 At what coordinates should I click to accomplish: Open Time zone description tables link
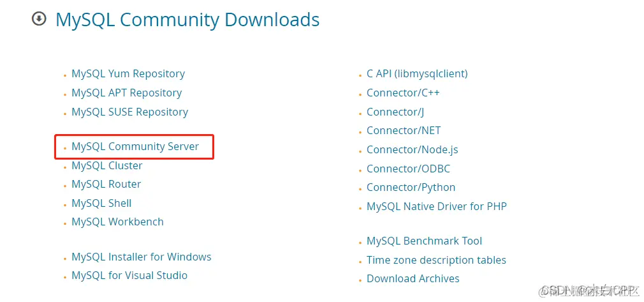click(x=436, y=260)
